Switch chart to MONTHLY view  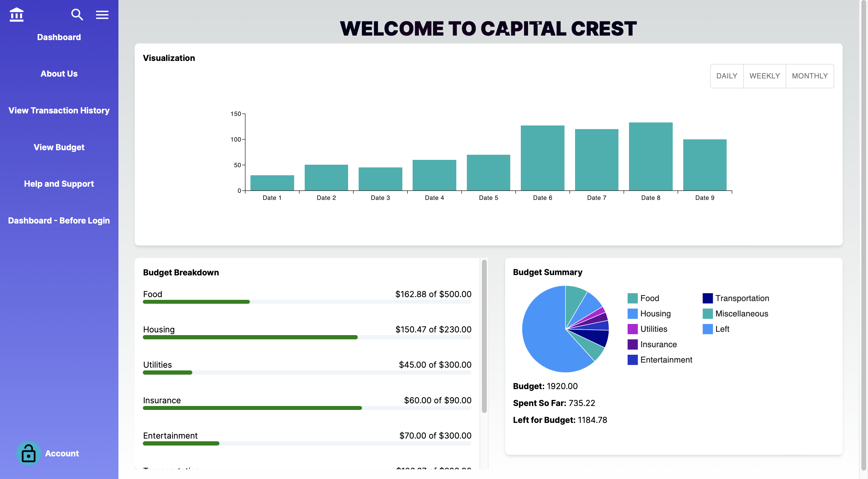point(810,76)
